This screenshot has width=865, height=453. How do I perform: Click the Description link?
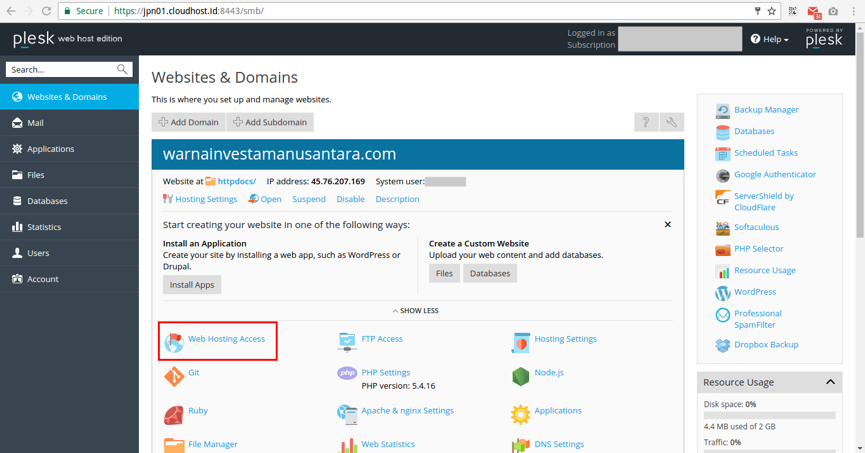click(x=397, y=199)
